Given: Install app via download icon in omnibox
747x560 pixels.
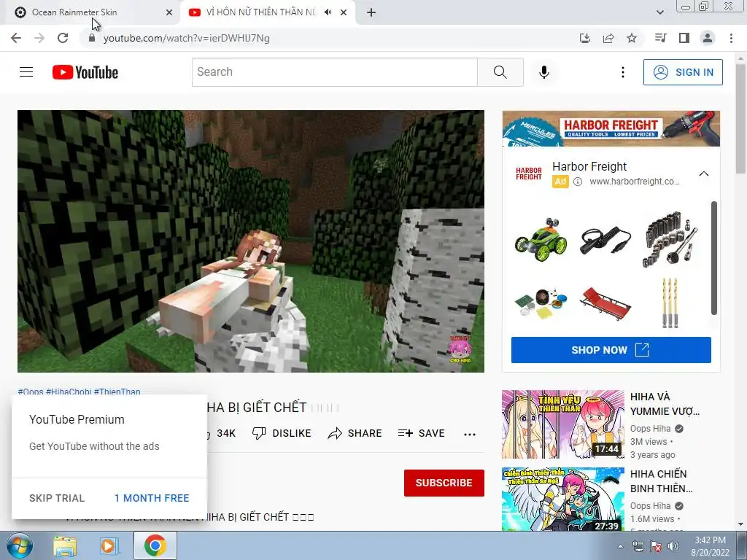Looking at the screenshot, I should coord(585,38).
